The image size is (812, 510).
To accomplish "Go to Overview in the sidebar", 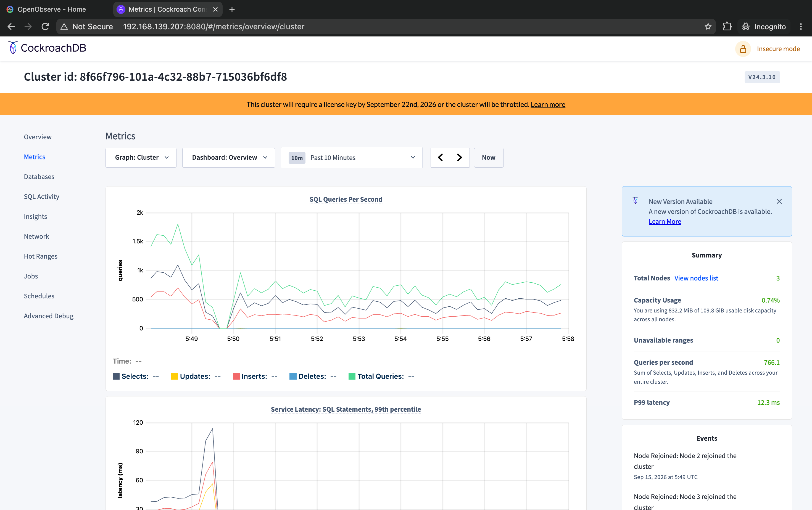I will tap(38, 137).
